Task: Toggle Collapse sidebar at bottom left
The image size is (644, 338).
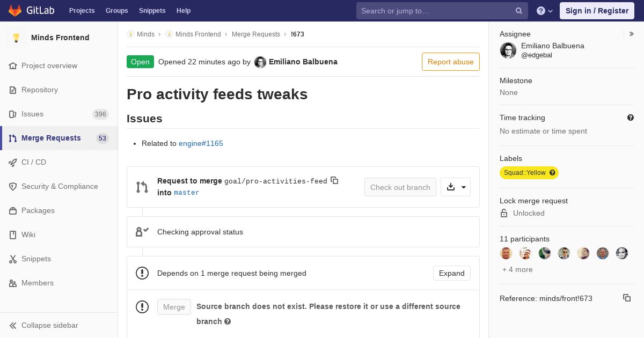Action: coord(44,325)
